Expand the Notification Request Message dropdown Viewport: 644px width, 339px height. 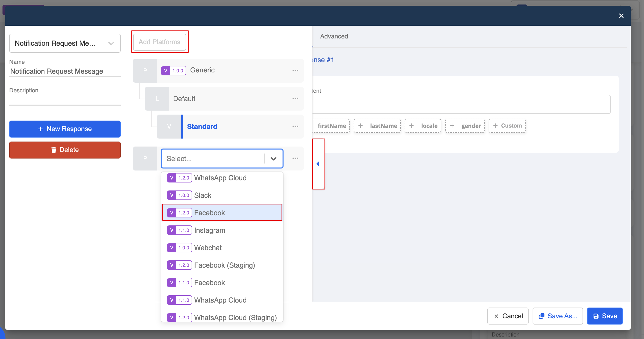(x=111, y=43)
